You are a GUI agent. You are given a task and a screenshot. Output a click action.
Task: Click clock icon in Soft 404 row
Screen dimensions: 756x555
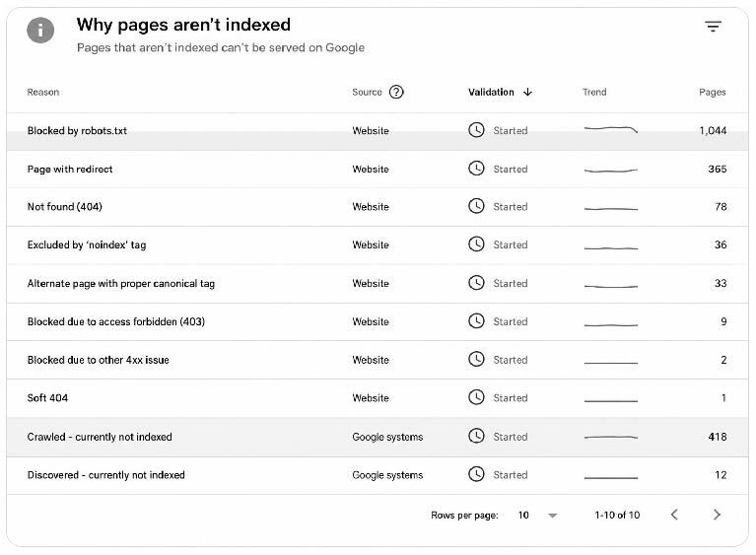coord(476,397)
